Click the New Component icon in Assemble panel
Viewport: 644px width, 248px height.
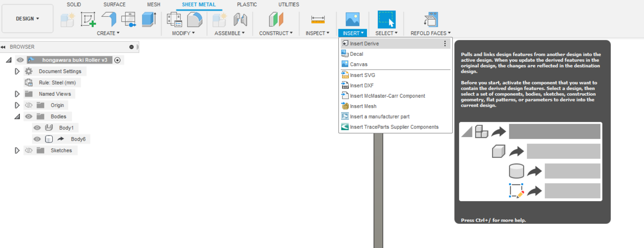tap(219, 20)
